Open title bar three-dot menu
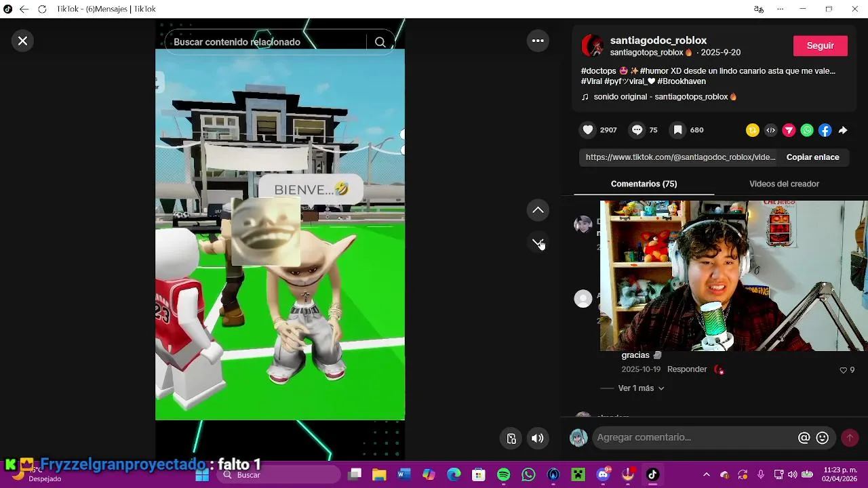The width and height of the screenshot is (868, 488). 781,9
